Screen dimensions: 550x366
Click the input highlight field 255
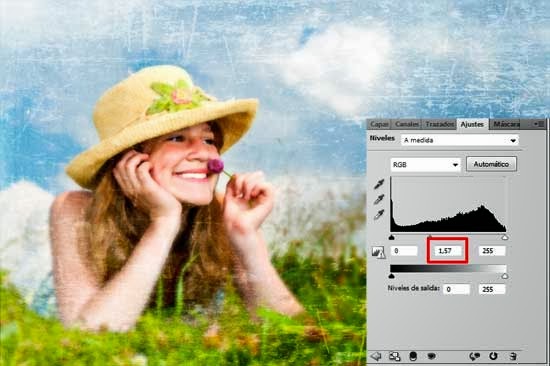tap(492, 251)
